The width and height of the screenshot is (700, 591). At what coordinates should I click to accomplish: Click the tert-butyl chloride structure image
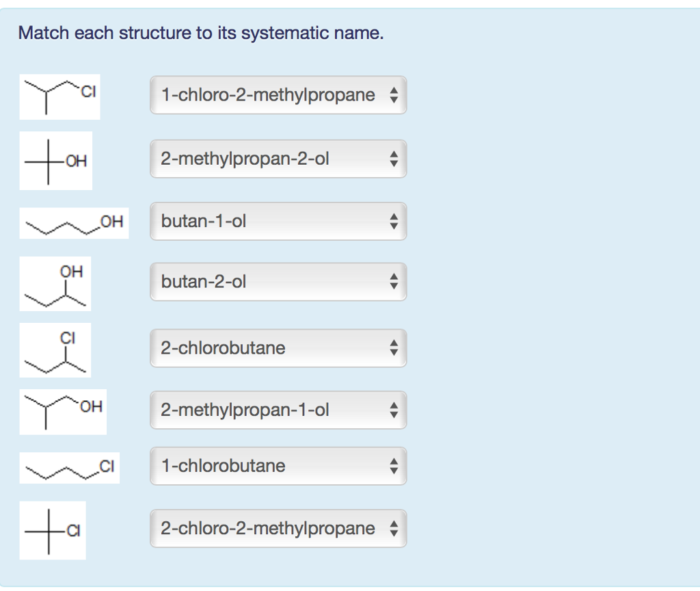(53, 530)
